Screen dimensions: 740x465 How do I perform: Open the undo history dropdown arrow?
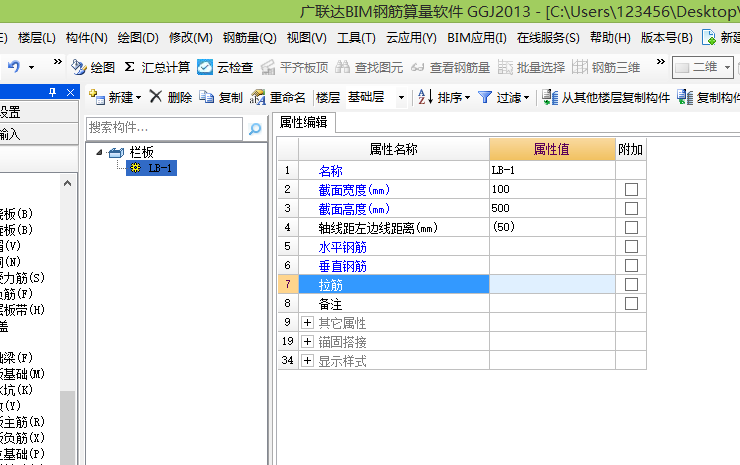[32, 68]
